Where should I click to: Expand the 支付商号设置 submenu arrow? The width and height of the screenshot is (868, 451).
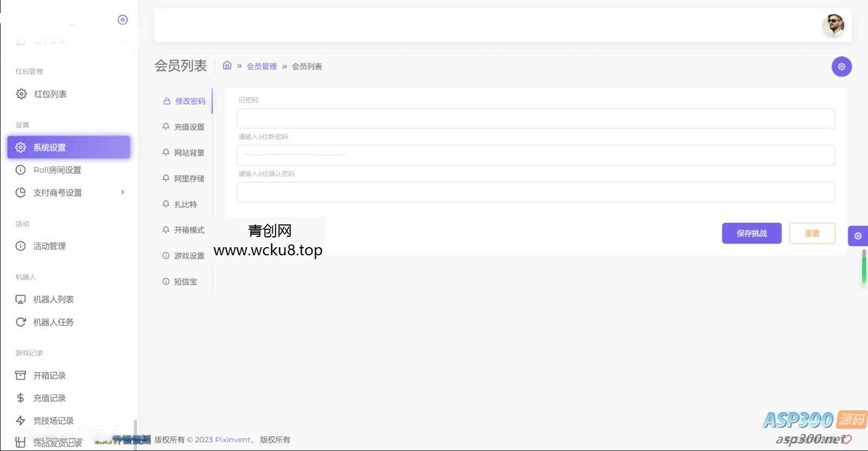[x=123, y=192]
